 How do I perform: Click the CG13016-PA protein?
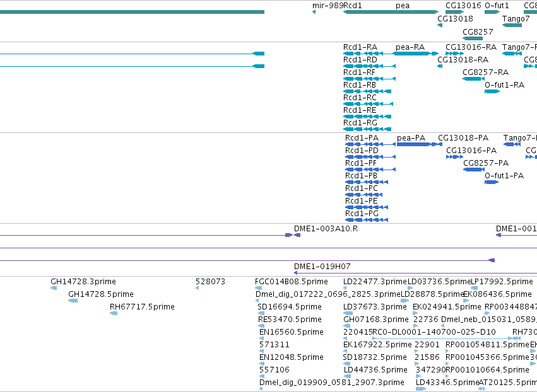pos(454,157)
